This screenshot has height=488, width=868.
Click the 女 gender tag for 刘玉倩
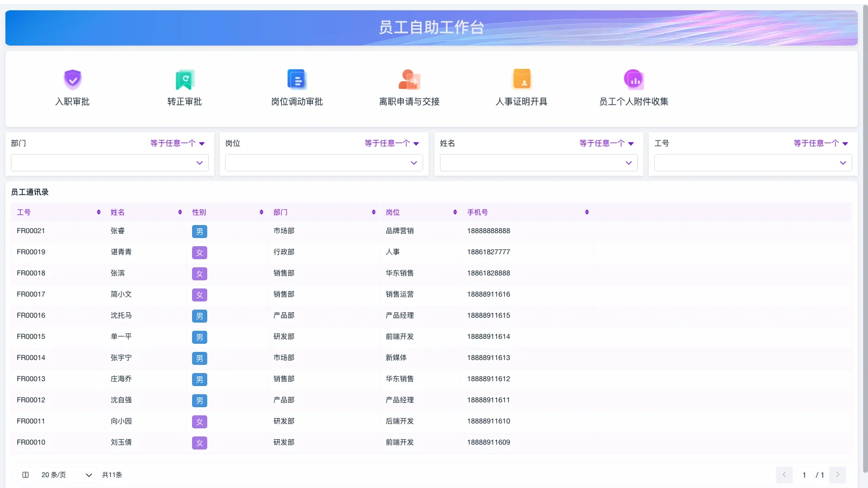199,442
